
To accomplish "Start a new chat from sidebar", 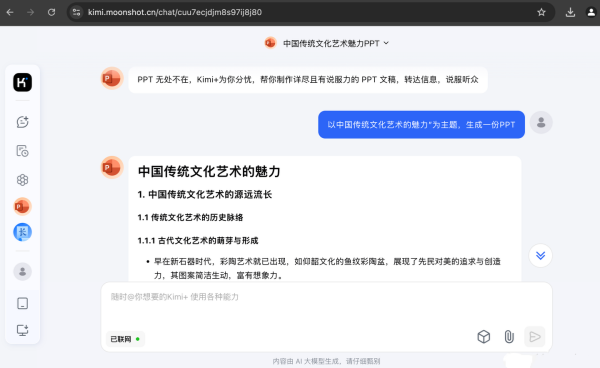I will [23, 122].
